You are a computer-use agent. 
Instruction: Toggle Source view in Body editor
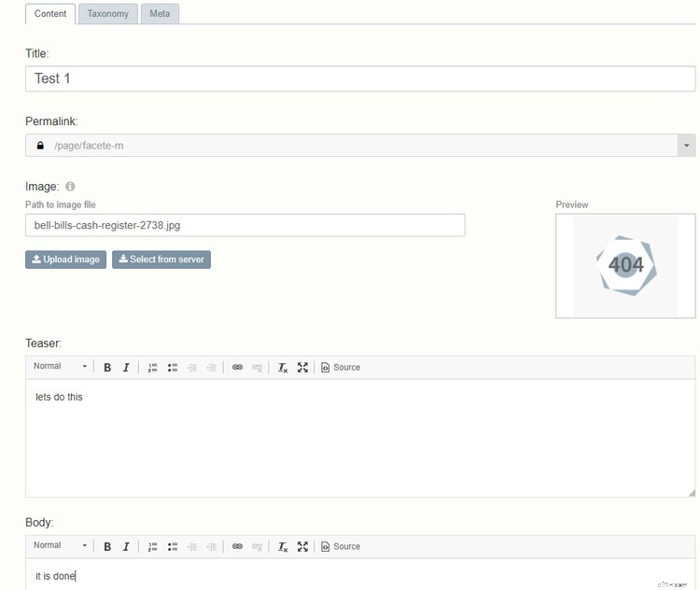coord(341,547)
